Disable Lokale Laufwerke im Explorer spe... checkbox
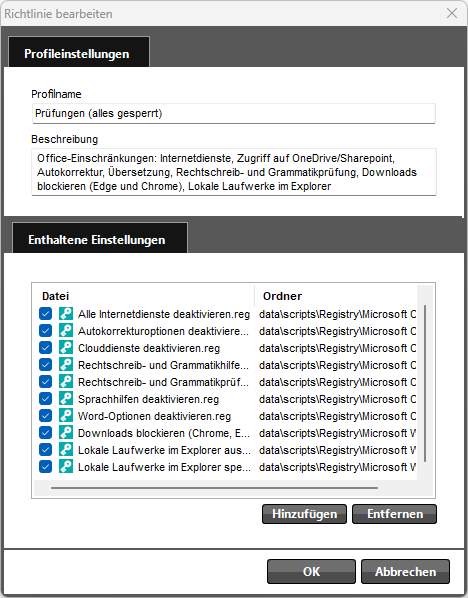This screenshot has height=598, width=468. coord(45,467)
